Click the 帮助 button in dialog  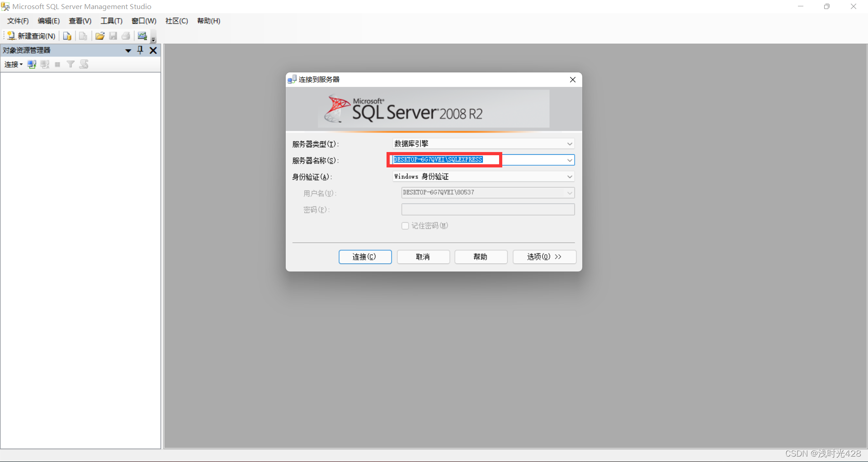click(x=481, y=257)
